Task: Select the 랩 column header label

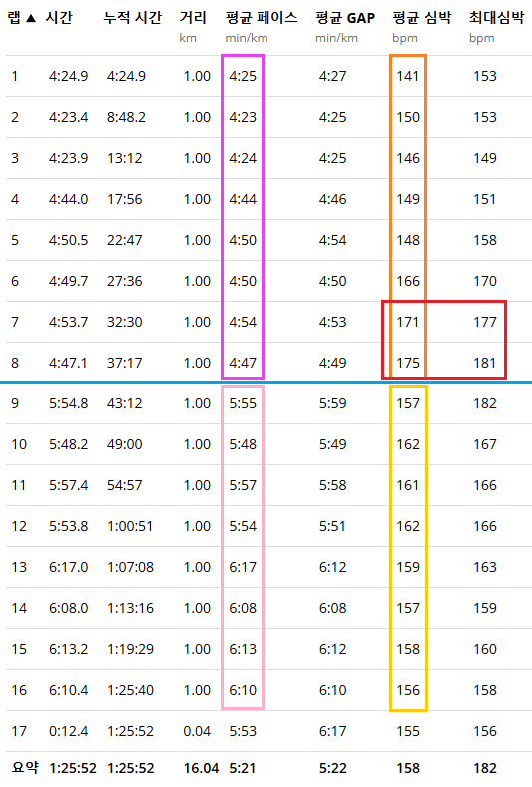Action: (x=15, y=18)
